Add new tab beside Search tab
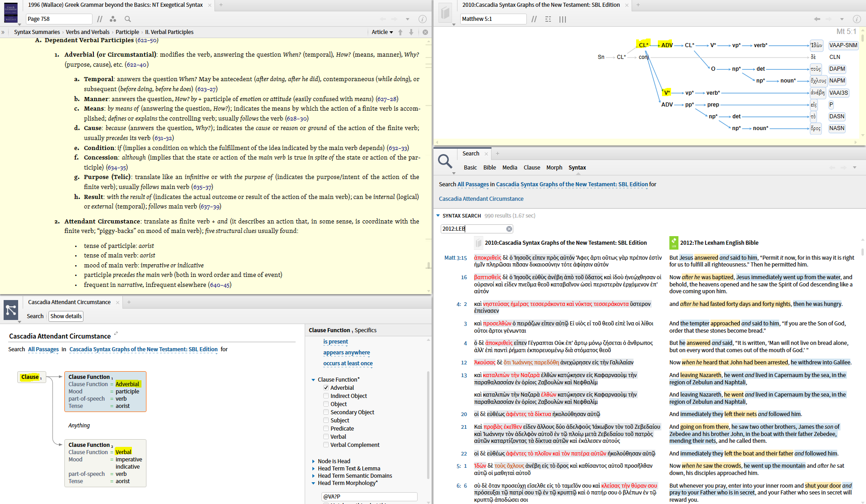The height and width of the screenshot is (504, 866). (497, 154)
